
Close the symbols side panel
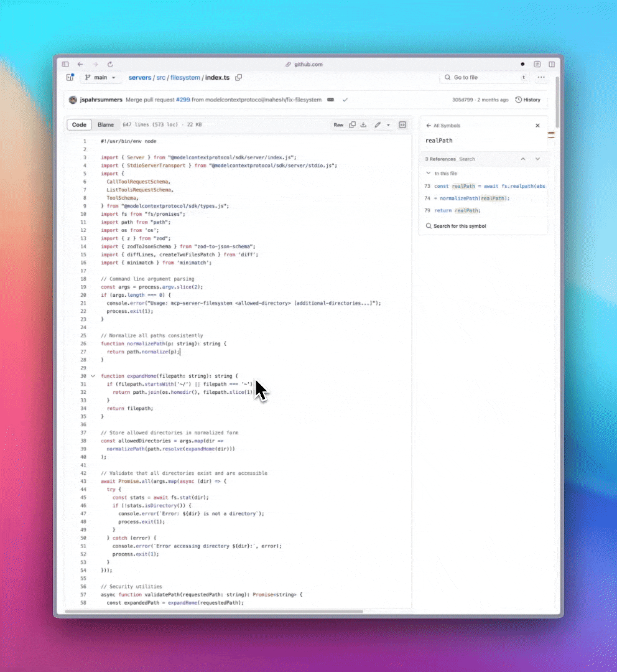[x=537, y=126]
